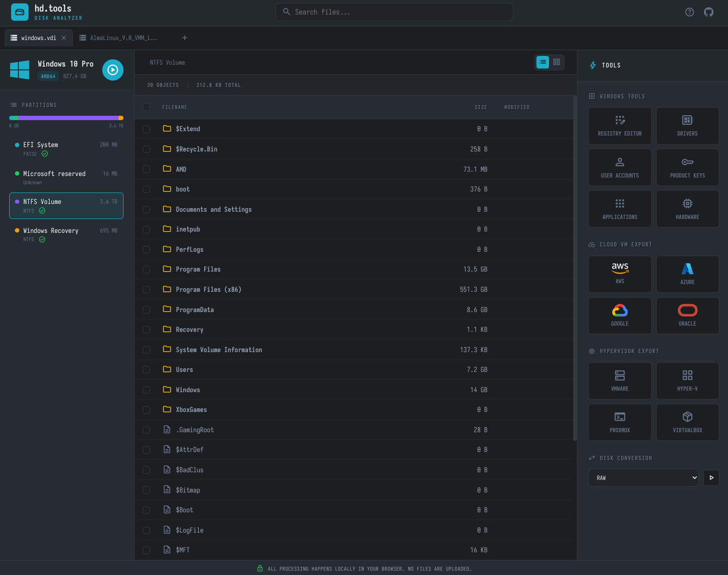Select the Proxmox hypervisor export
This screenshot has width=728, height=575.
click(619, 422)
